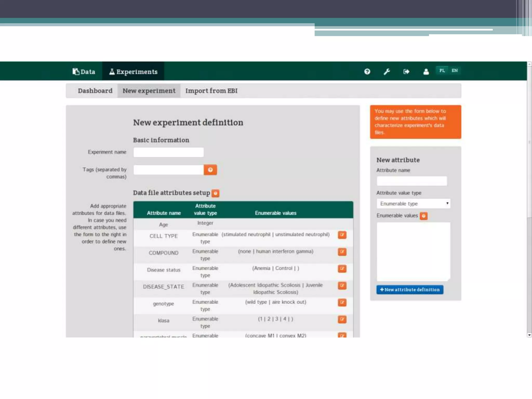Go to the Dashboard tab

(95, 91)
